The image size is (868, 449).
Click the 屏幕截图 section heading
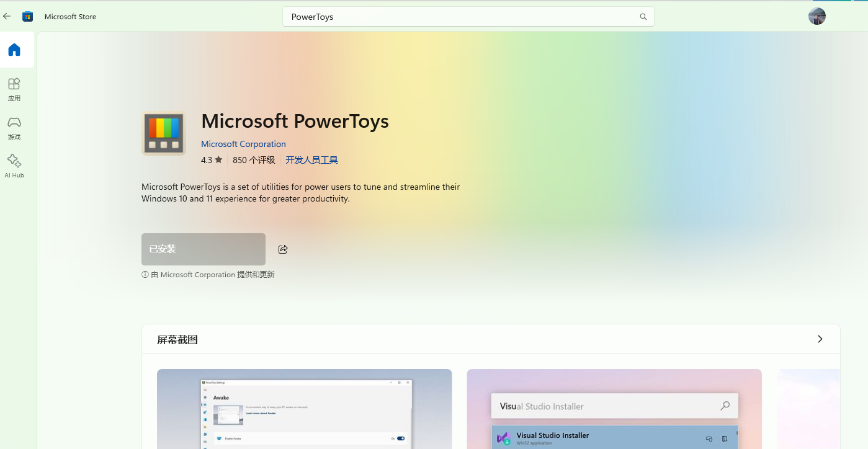pos(177,340)
